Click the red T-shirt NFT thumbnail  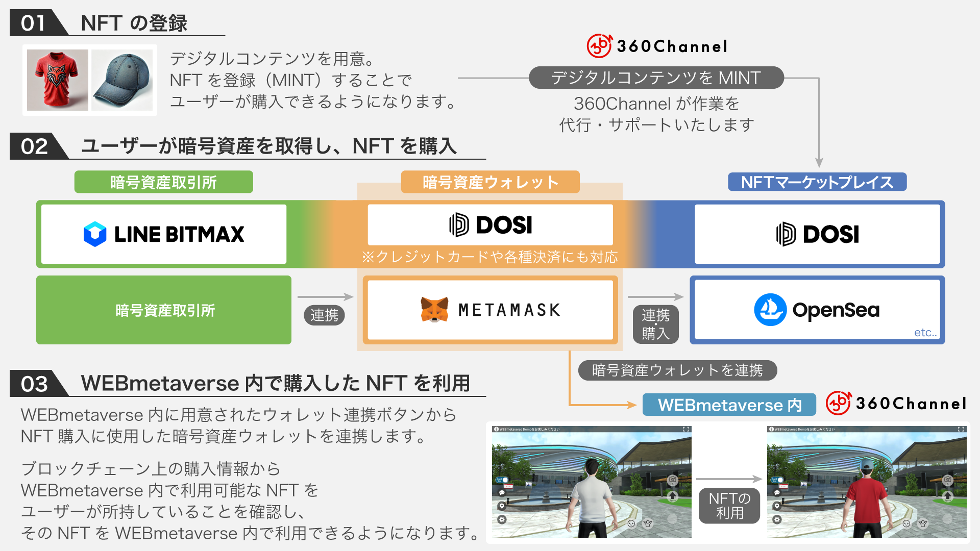coord(58,80)
